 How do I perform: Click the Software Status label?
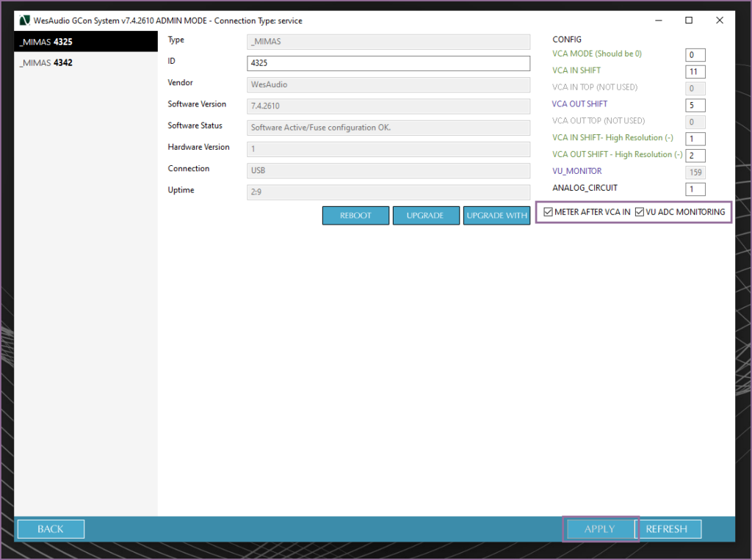(195, 126)
